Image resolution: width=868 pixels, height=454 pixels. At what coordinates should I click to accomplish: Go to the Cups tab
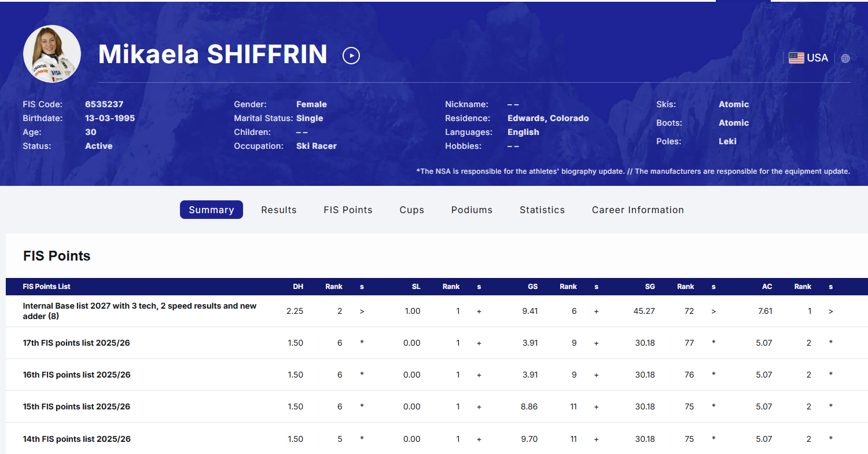pyautogui.click(x=412, y=210)
